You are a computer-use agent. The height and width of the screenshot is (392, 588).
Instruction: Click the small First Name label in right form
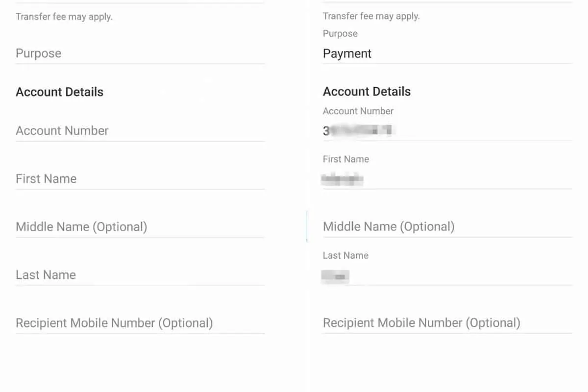click(x=346, y=159)
